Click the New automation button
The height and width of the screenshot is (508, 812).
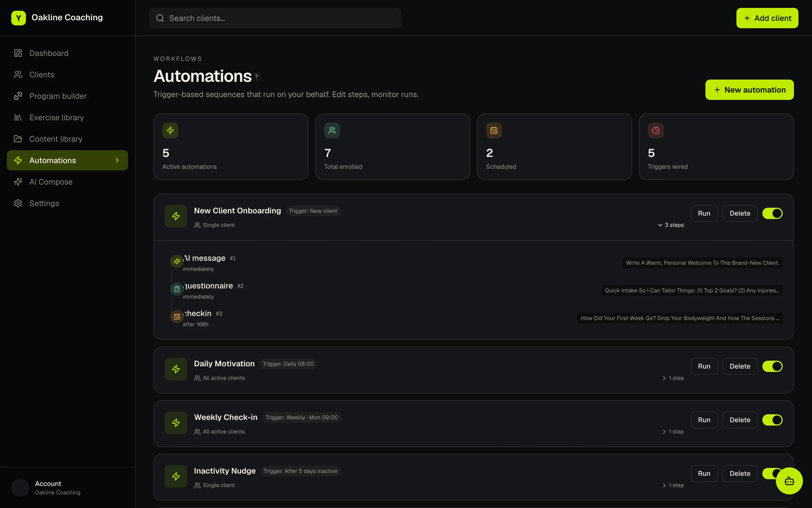(x=749, y=90)
